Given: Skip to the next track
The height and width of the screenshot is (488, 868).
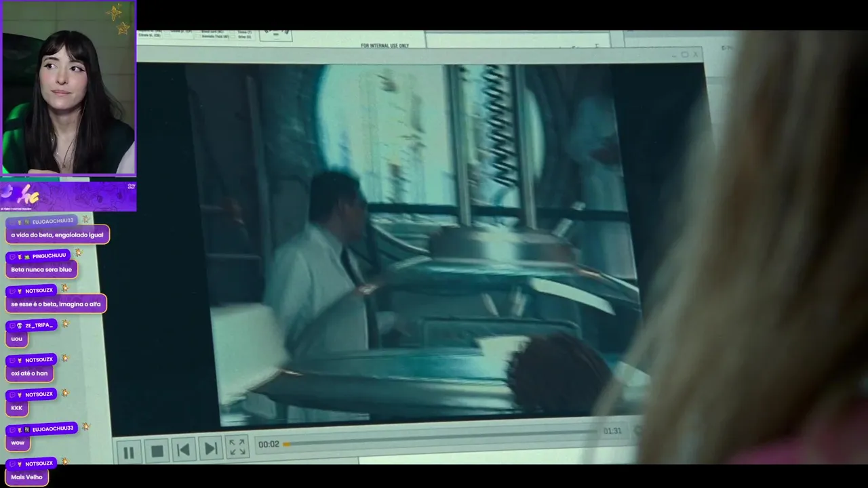Looking at the screenshot, I should pyautogui.click(x=211, y=448).
